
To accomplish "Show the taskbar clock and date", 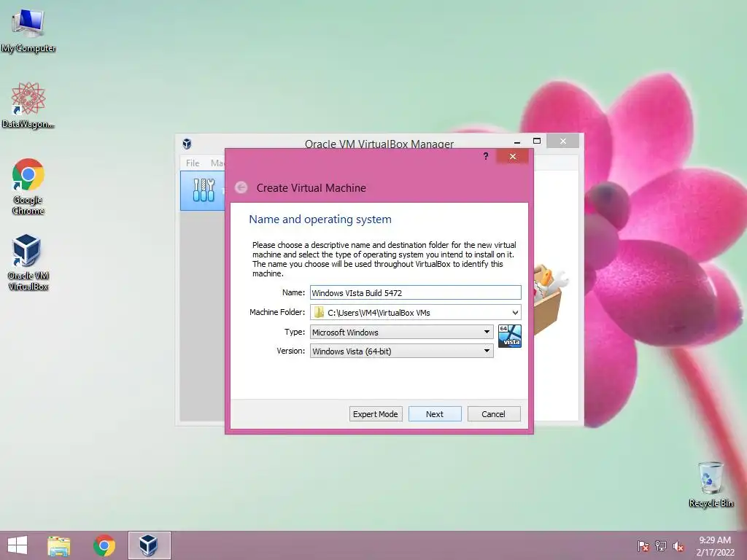I will tap(715, 546).
